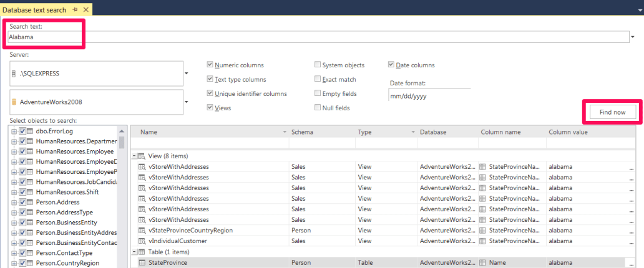Open the AdventureWorks2008 database dropdown
This screenshot has width=644, height=268.
[x=186, y=102]
